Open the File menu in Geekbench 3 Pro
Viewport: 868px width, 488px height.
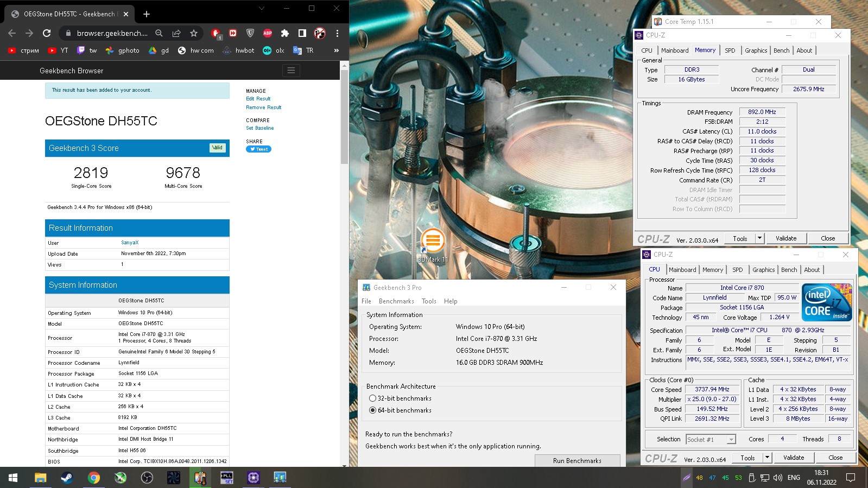(x=366, y=301)
